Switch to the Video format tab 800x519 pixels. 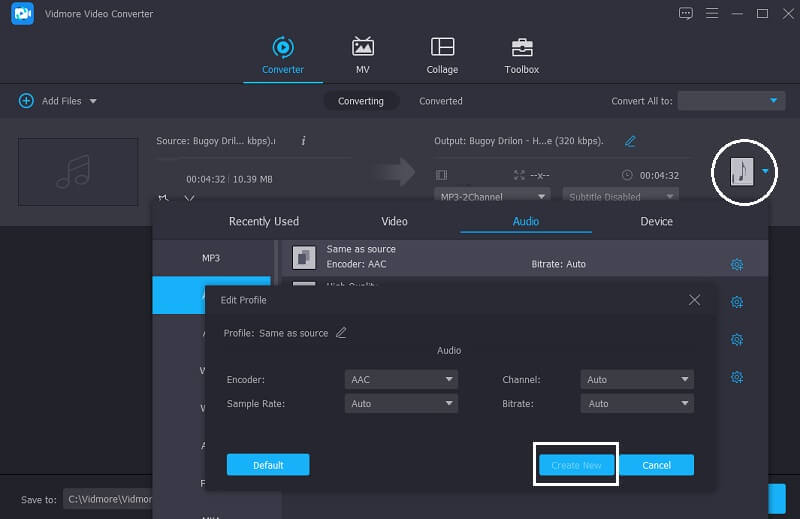point(394,221)
